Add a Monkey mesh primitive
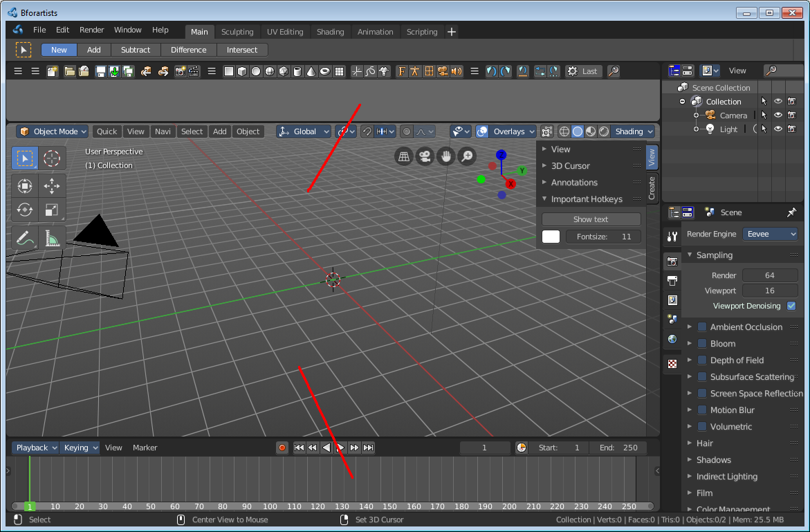 point(384,71)
